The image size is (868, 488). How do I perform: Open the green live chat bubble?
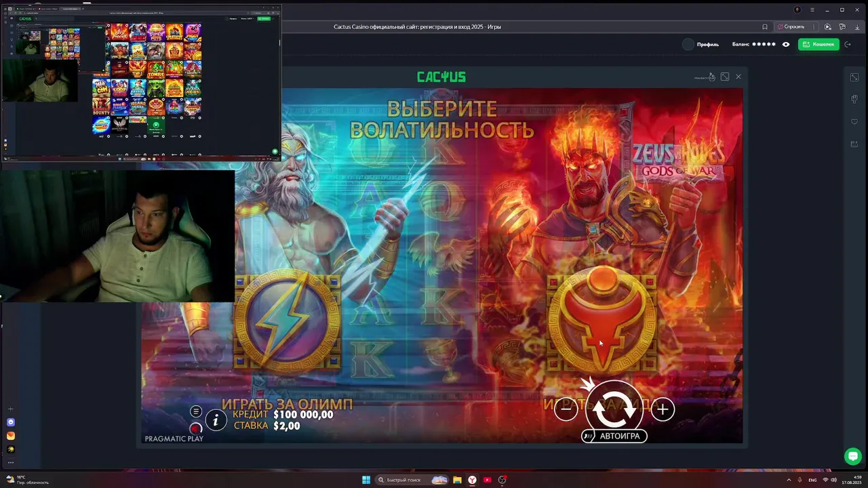pyautogui.click(x=853, y=456)
